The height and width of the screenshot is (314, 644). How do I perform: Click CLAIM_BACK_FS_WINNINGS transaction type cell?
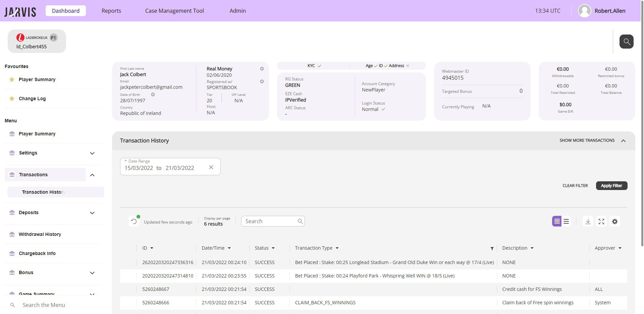(x=325, y=303)
